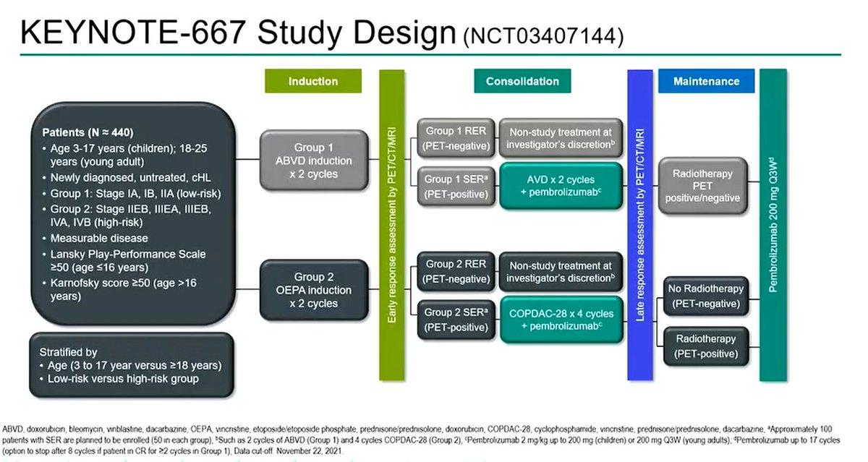Click the Lansky Play-Performance Scale bullet
Viewport: 868px width, 462px height.
point(123,261)
